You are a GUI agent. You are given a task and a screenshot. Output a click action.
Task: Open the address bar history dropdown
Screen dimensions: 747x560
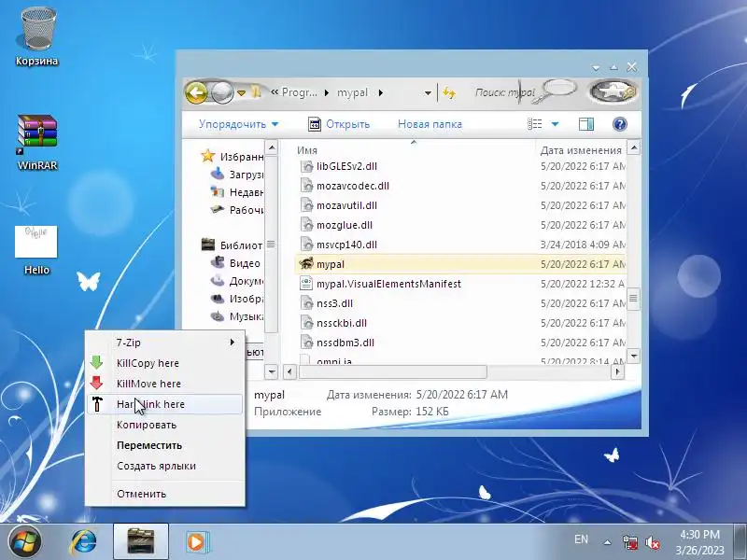(428, 93)
